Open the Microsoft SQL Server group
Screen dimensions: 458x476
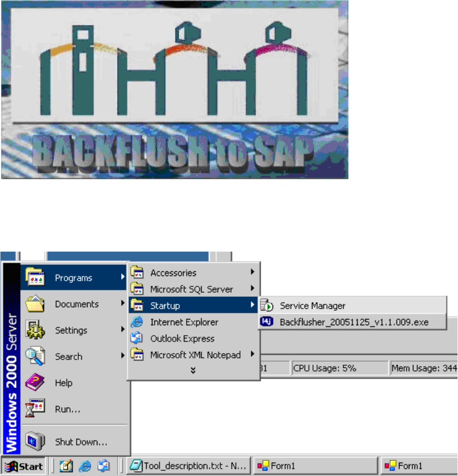[x=193, y=289]
